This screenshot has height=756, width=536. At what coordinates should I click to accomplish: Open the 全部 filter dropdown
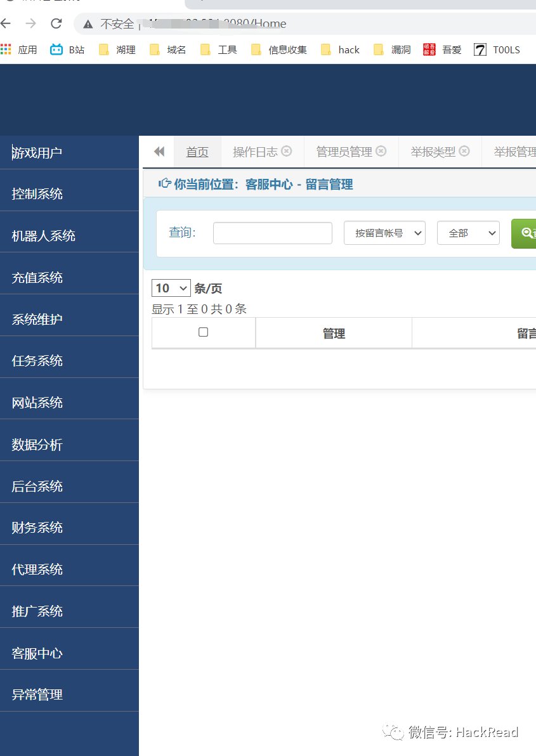click(468, 233)
